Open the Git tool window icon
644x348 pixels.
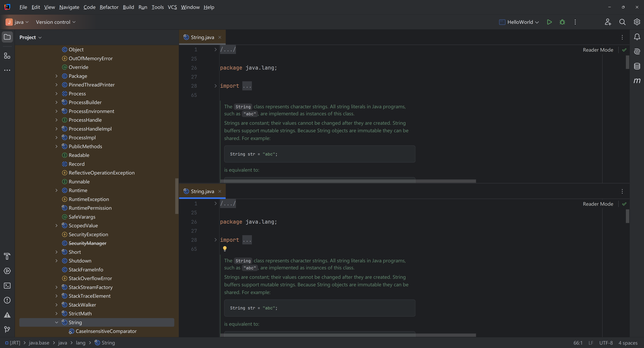tap(7, 329)
